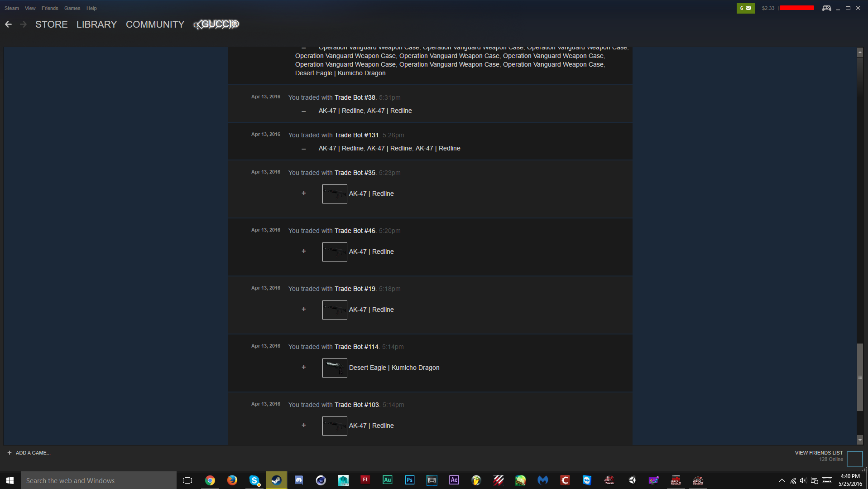The width and height of the screenshot is (868, 489).
Task: Click the forward navigation arrow
Action: pos(24,24)
